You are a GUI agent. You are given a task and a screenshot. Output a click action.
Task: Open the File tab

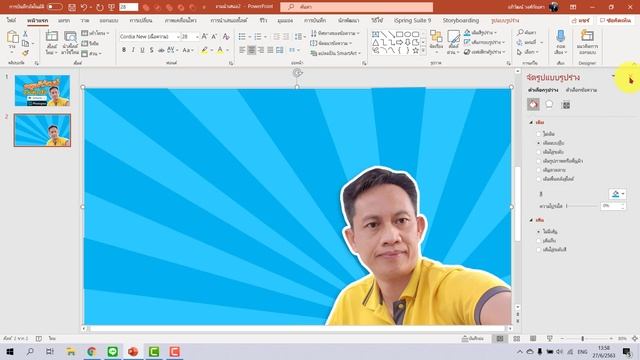11,20
